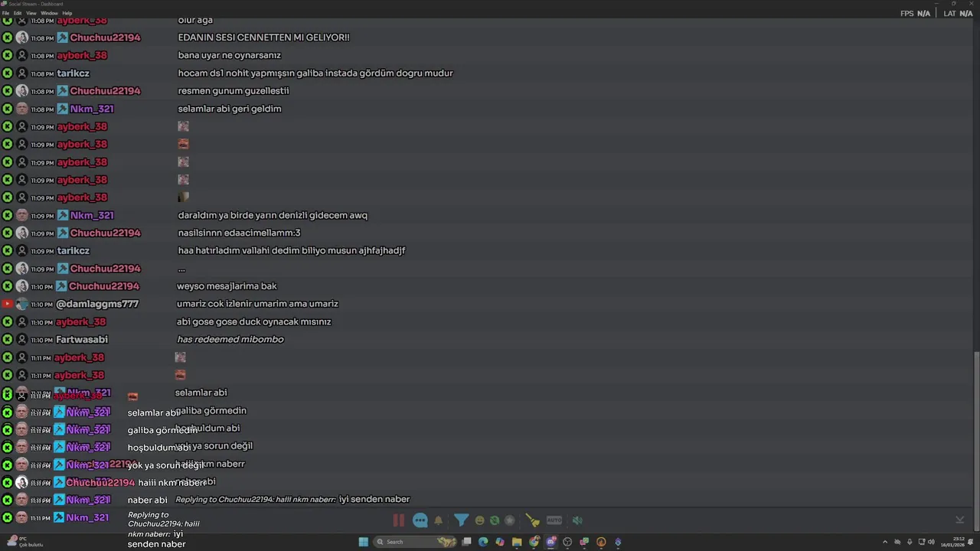The width and height of the screenshot is (980, 551).
Task: Click the blue chat bubble icon
Action: [x=420, y=520]
